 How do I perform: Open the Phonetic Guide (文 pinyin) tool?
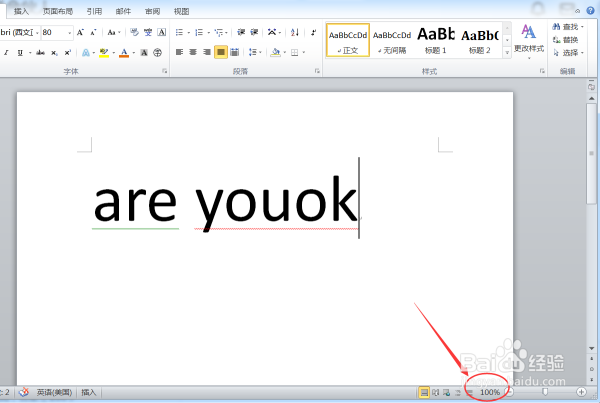[x=148, y=33]
